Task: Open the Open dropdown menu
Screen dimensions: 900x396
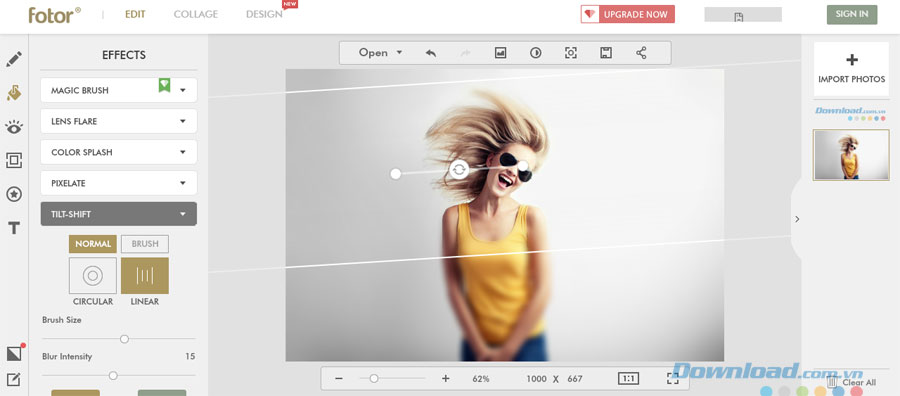Action: [380, 53]
